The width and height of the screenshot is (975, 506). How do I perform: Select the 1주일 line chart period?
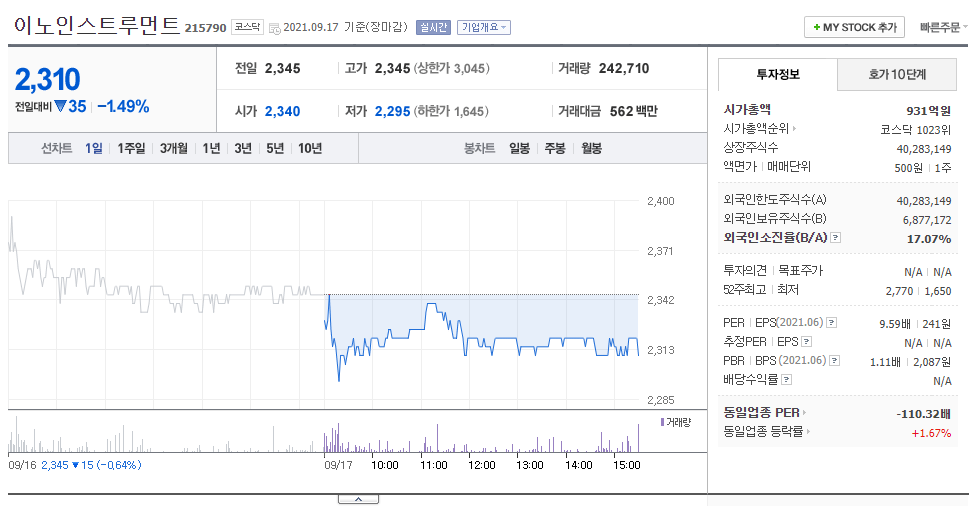pyautogui.click(x=131, y=149)
